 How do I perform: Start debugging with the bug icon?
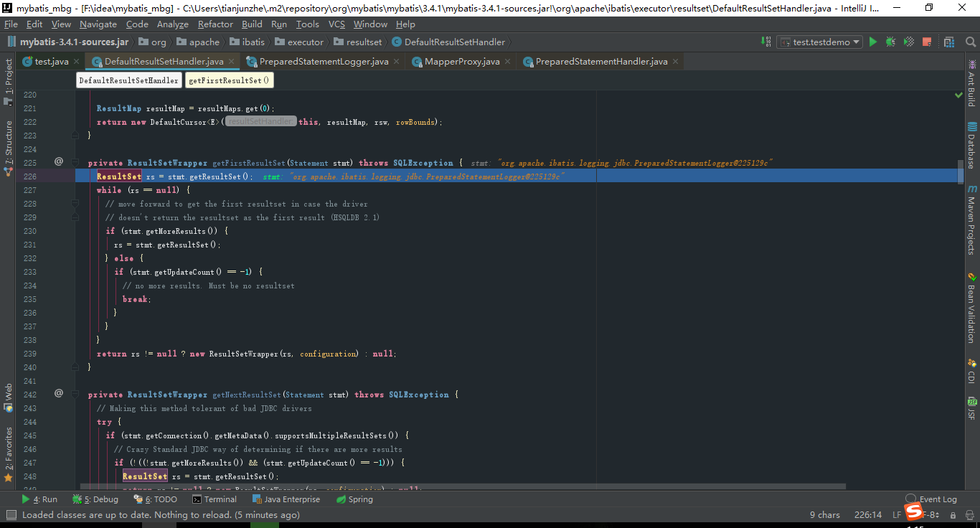point(890,42)
